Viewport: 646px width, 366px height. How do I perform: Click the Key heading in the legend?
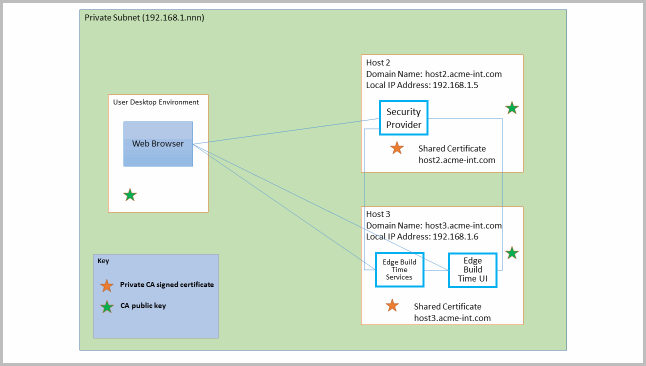pyautogui.click(x=103, y=260)
